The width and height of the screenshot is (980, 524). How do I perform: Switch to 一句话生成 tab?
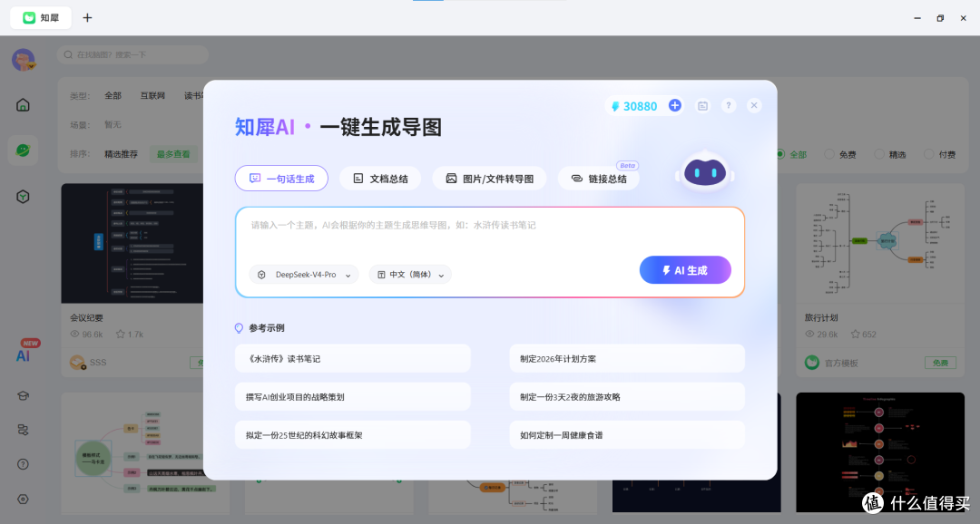(x=281, y=179)
